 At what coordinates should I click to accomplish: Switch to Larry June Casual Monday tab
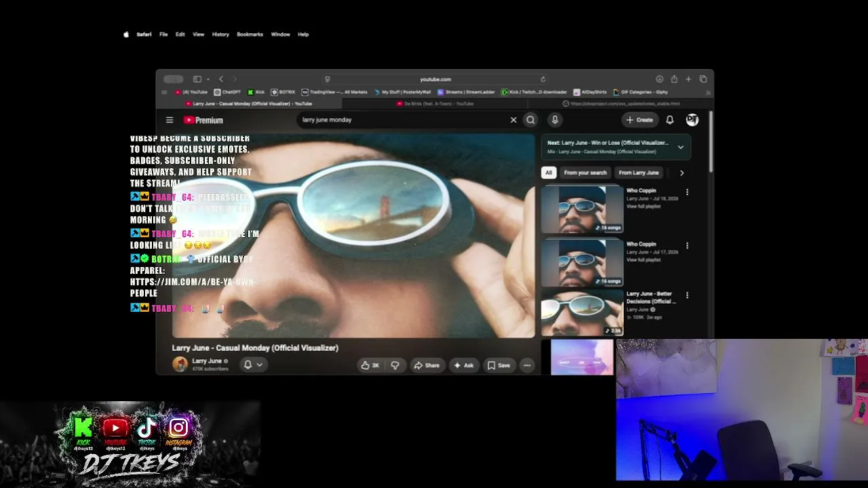(x=249, y=104)
